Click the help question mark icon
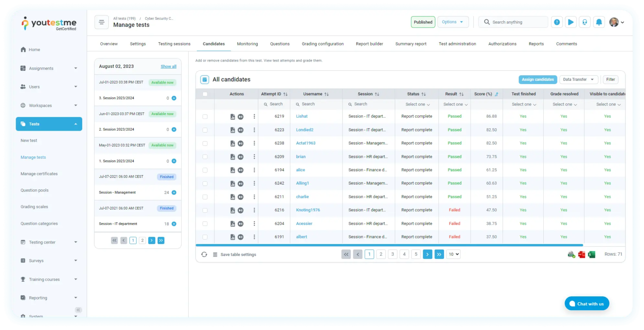This screenshot has height=330, width=644. tap(557, 22)
